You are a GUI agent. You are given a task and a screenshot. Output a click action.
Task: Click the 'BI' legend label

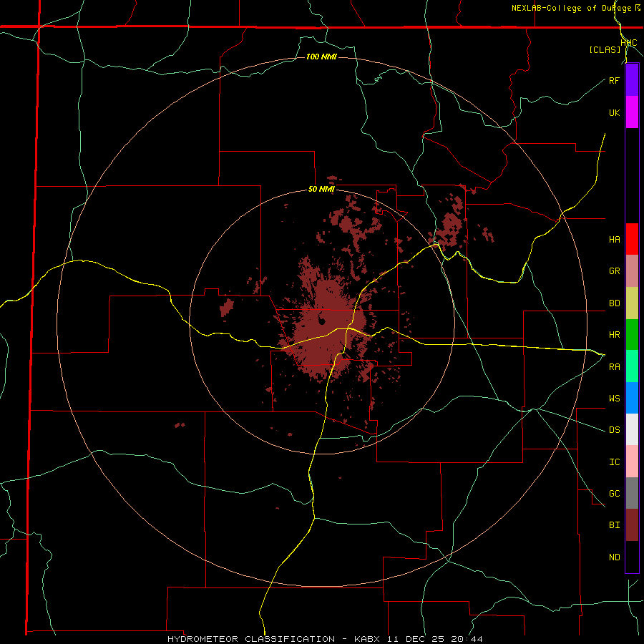pyautogui.click(x=614, y=525)
